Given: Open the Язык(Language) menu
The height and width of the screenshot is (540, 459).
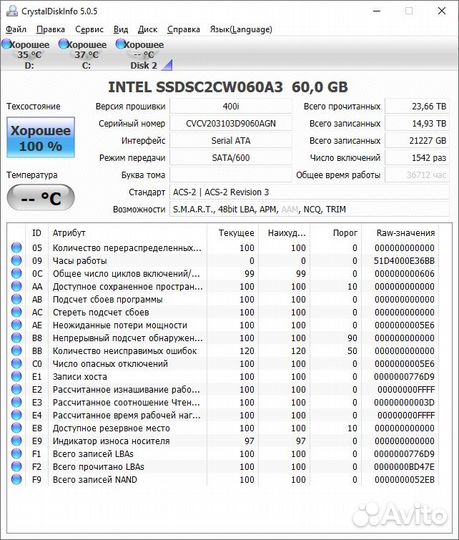Looking at the screenshot, I should point(241,30).
